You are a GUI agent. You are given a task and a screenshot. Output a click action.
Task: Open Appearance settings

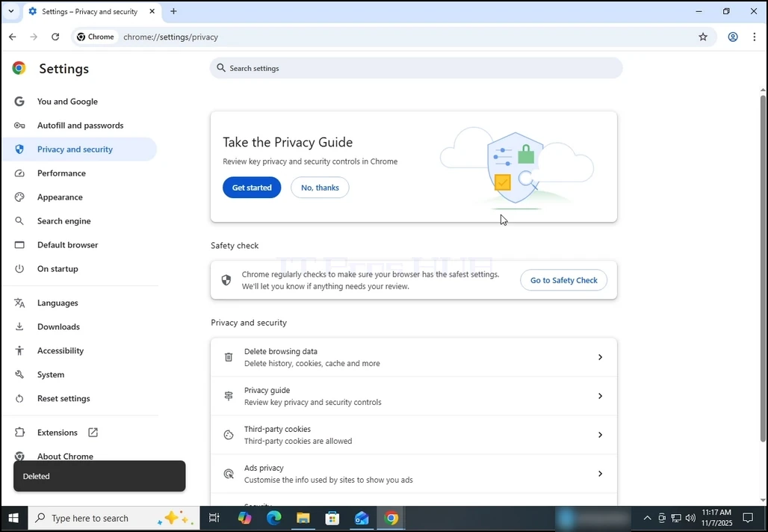point(60,197)
